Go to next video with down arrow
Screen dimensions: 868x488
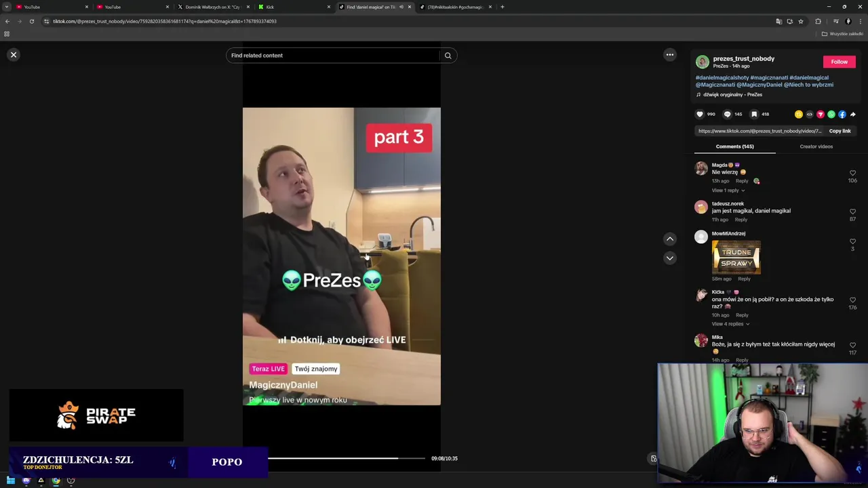(x=669, y=258)
